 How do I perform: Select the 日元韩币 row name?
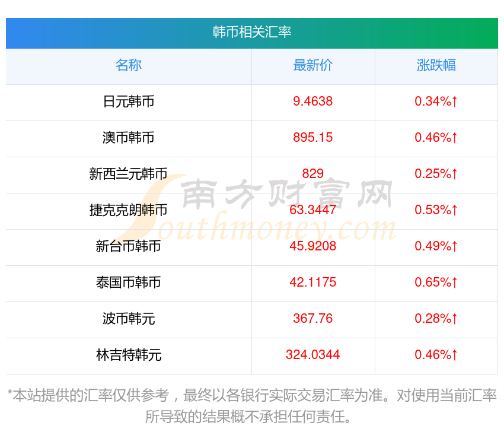129,101
